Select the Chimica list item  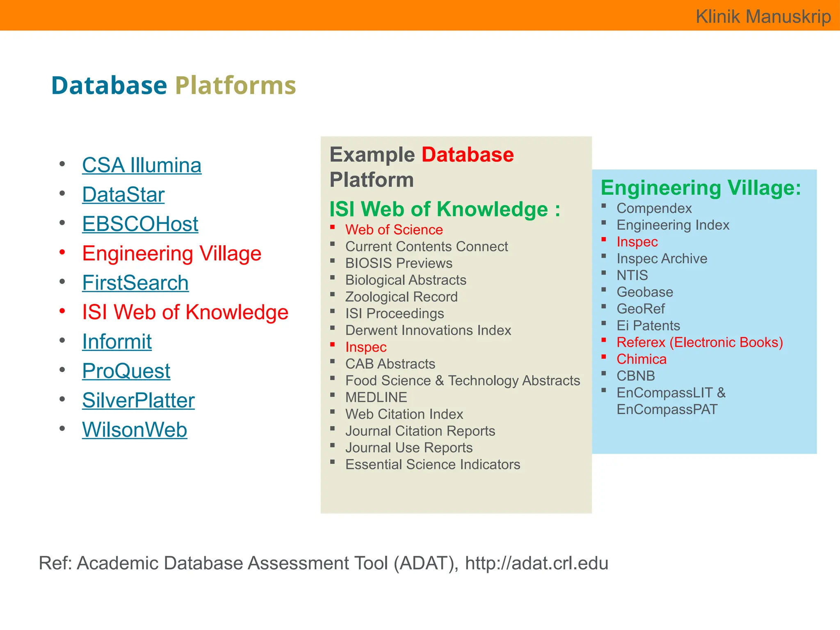pos(641,359)
